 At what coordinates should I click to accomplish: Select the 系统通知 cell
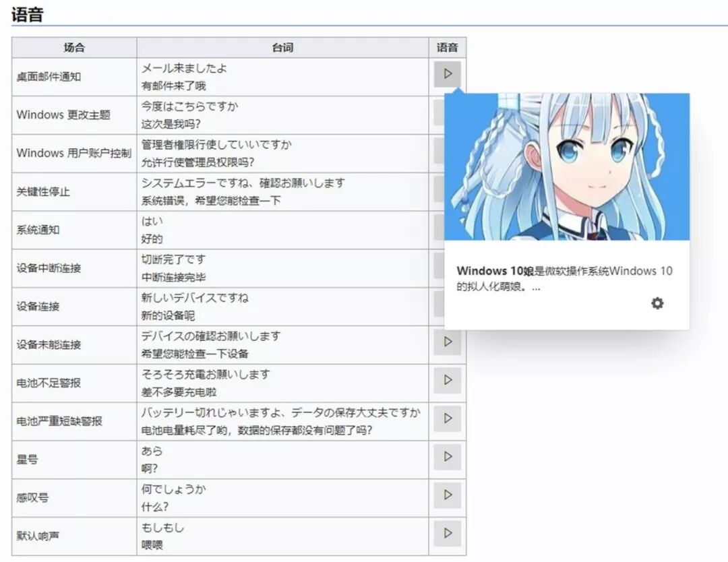[x=74, y=230]
